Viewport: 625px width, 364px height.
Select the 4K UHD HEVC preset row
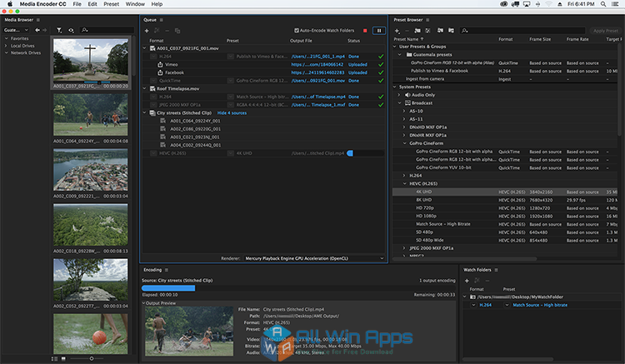point(506,192)
